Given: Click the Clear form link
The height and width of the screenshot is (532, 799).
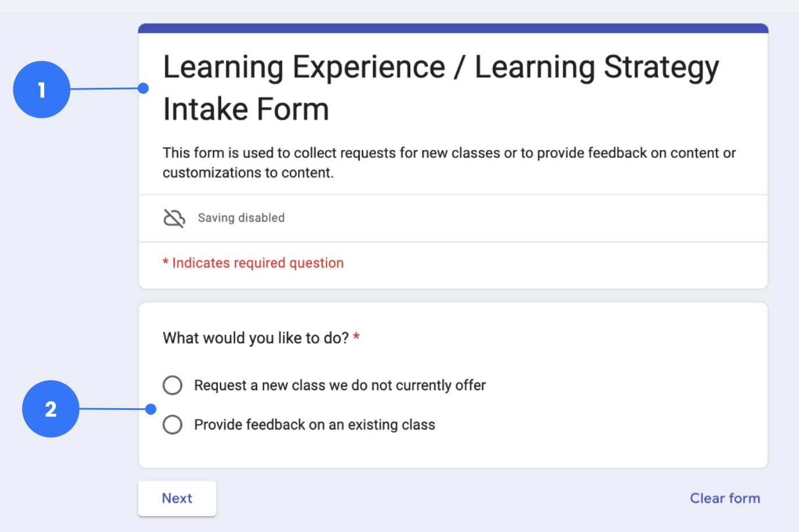Looking at the screenshot, I should pos(725,498).
